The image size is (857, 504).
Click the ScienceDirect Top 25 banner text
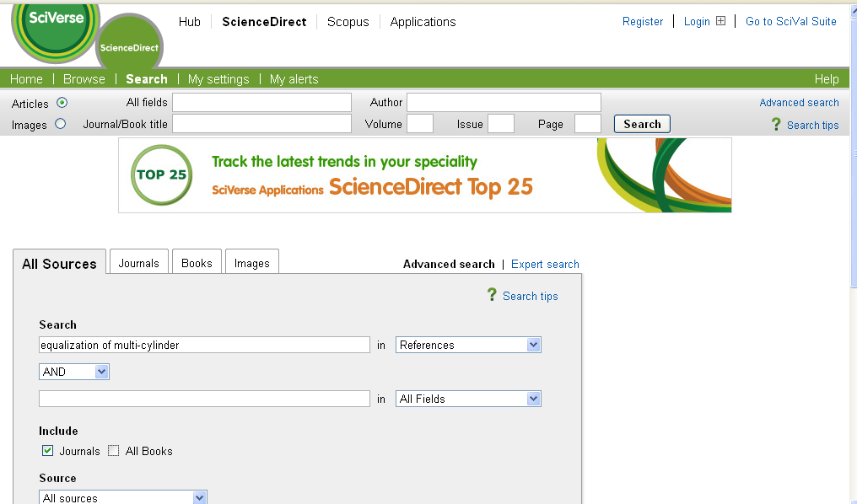431,187
